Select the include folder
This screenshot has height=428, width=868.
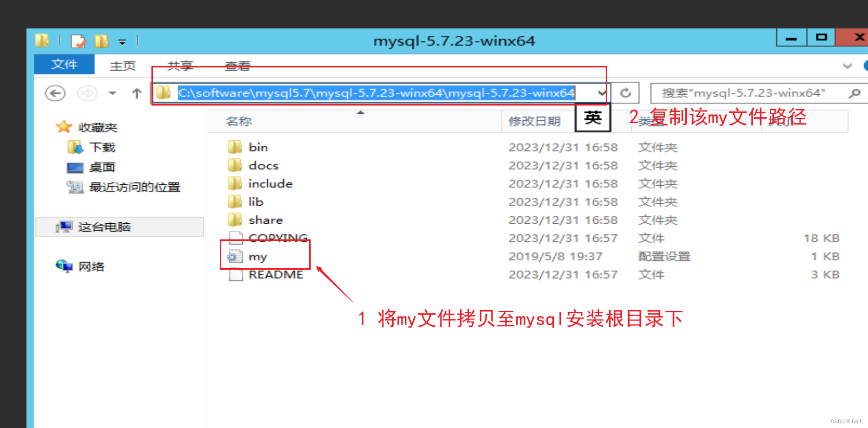[x=270, y=184]
